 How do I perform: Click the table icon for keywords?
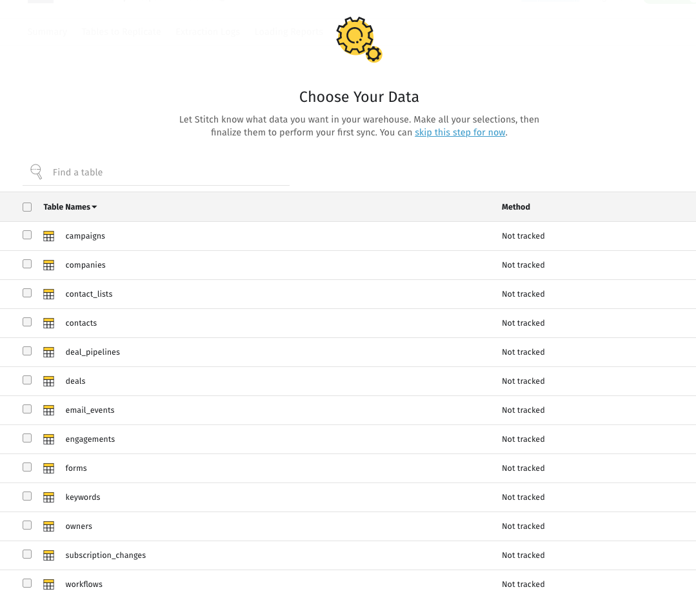coord(48,497)
